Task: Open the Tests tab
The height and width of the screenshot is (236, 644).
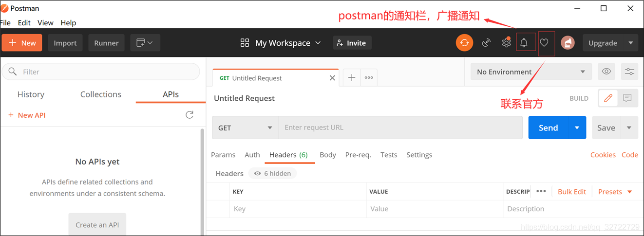Action: [x=389, y=155]
